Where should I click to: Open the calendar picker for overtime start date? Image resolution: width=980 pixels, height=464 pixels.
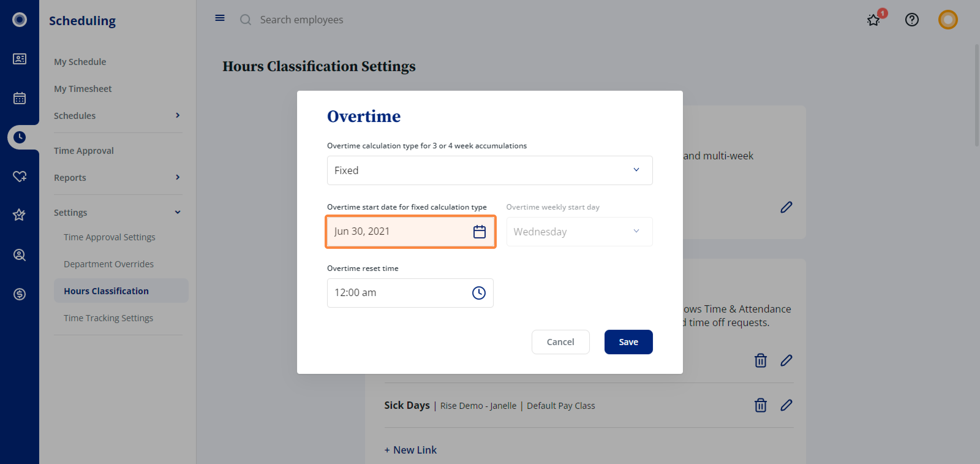click(479, 231)
